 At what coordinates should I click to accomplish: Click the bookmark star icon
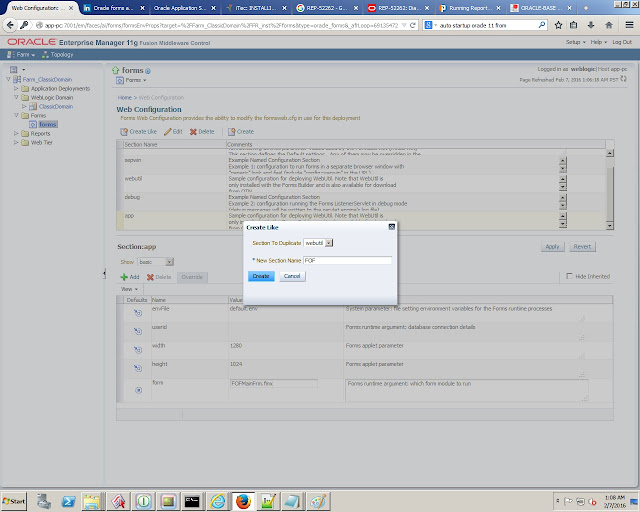[558, 25]
